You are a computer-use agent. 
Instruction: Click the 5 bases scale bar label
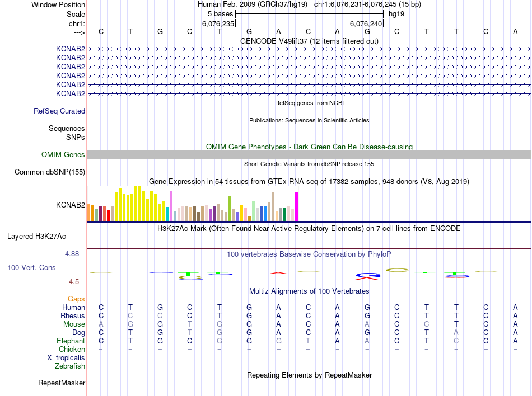coord(220,14)
